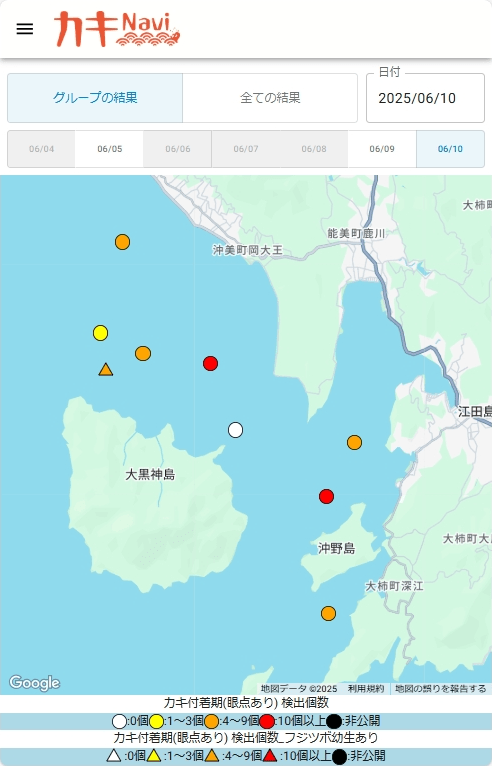Click the red marker near 沖野島
The image size is (492, 766).
326,496
